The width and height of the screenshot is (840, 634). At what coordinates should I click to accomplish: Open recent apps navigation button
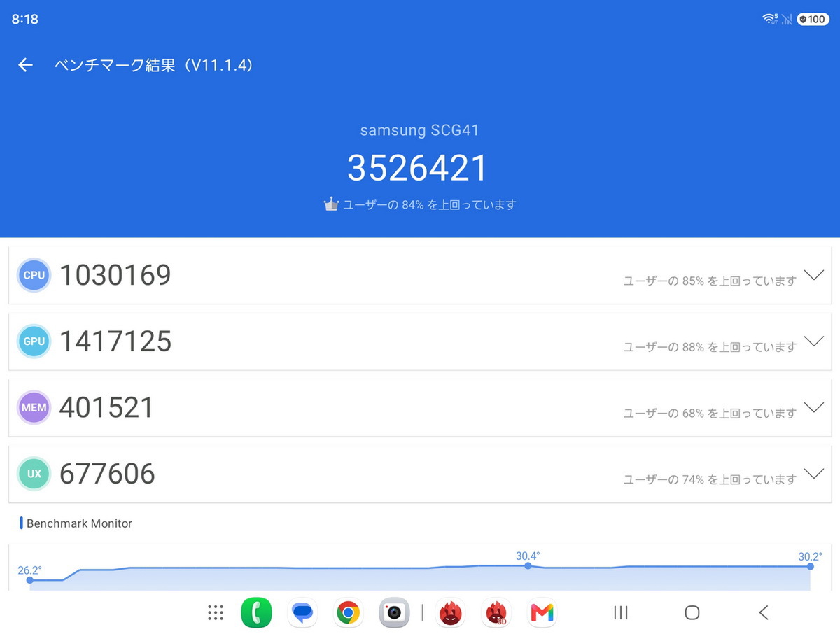point(620,613)
